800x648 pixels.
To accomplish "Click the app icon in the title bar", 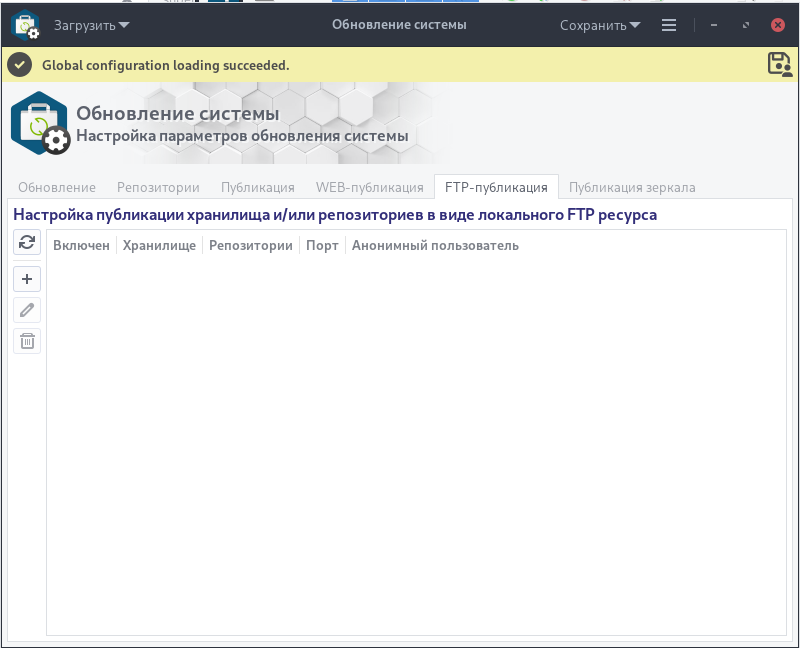I will [27, 25].
